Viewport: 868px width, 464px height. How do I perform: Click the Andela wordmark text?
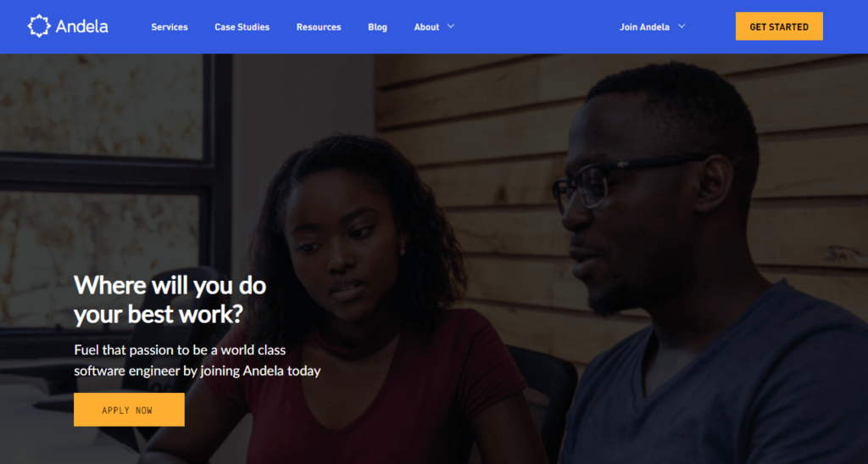(x=82, y=26)
